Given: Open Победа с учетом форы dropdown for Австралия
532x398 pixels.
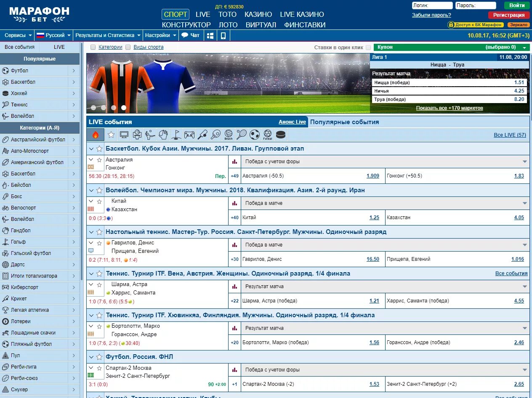Looking at the screenshot, I should click(x=385, y=162).
